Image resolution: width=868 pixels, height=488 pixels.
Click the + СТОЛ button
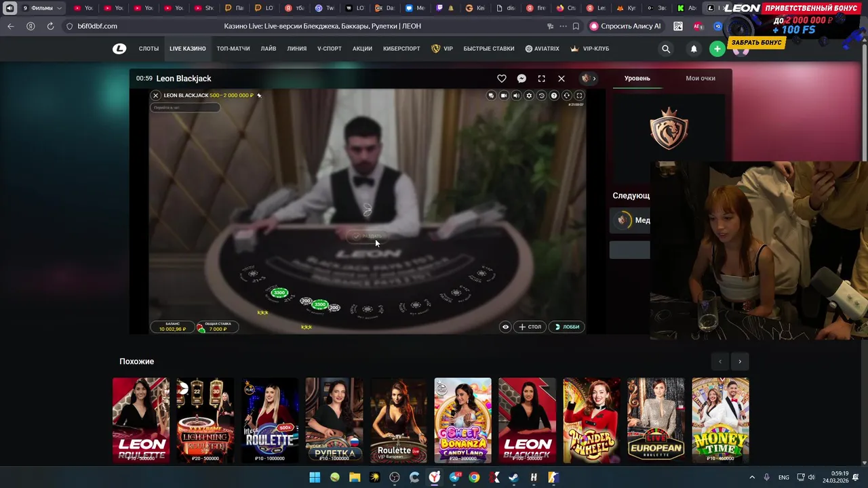click(530, 327)
